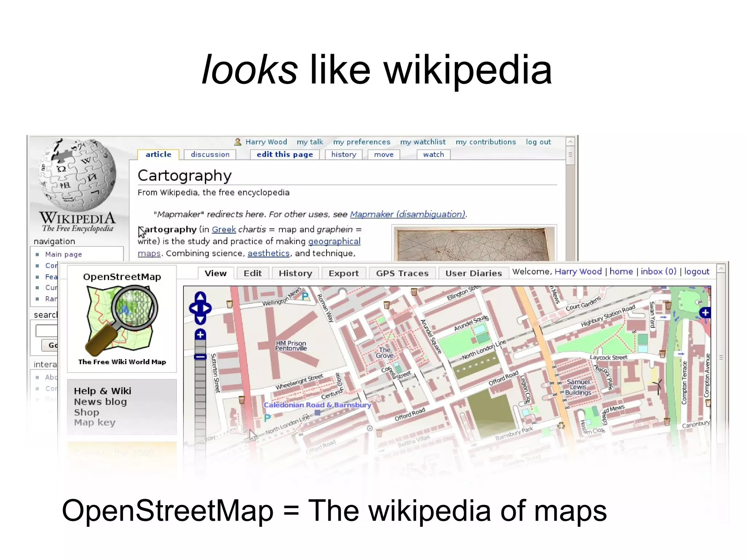Click OpenStreetMap window scrollbar up arrow
This screenshot has height=560, width=747.
tap(721, 269)
